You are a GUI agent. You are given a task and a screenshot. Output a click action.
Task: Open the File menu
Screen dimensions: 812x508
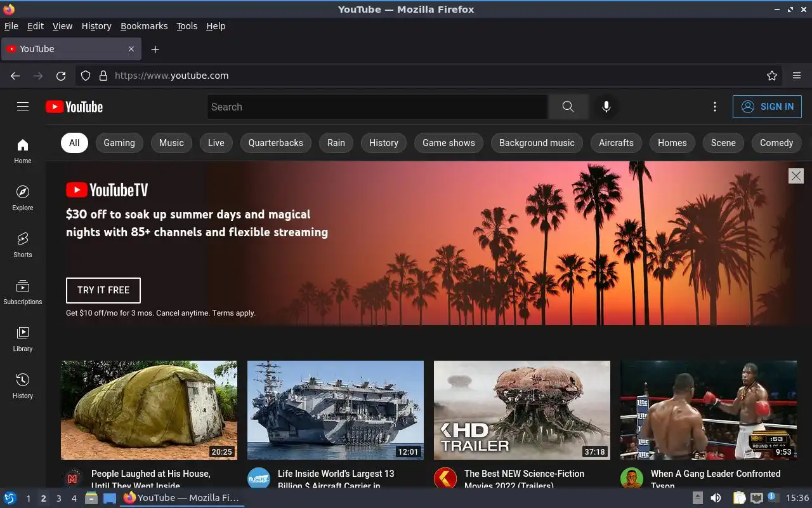[x=11, y=26]
